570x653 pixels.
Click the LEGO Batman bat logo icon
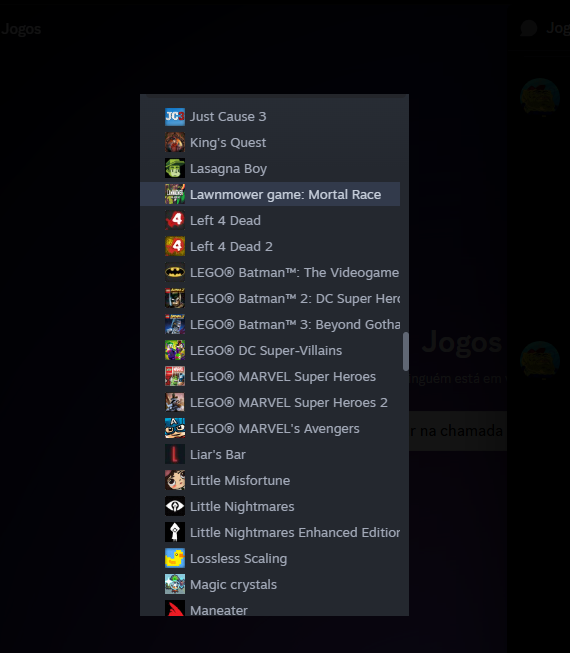pyautogui.click(x=175, y=272)
